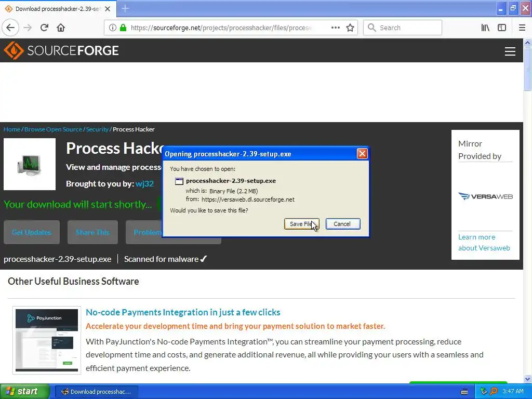The image size is (532, 399).
Task: Click the file icon in the download dialog
Action: click(179, 181)
